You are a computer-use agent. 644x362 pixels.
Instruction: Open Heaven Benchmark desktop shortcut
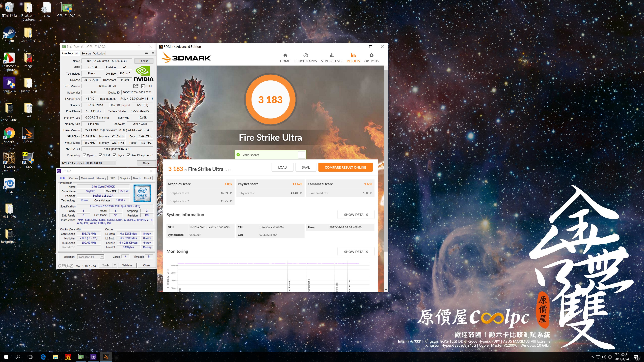[9, 162]
